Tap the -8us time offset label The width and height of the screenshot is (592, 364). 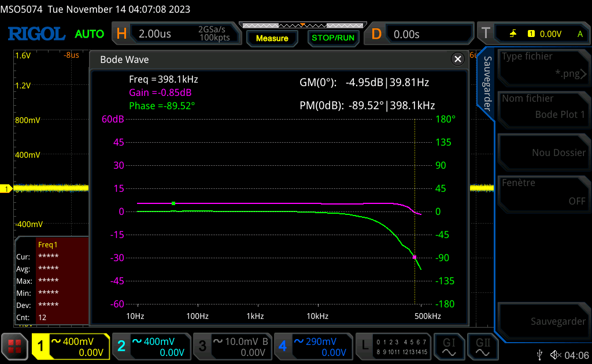(71, 55)
